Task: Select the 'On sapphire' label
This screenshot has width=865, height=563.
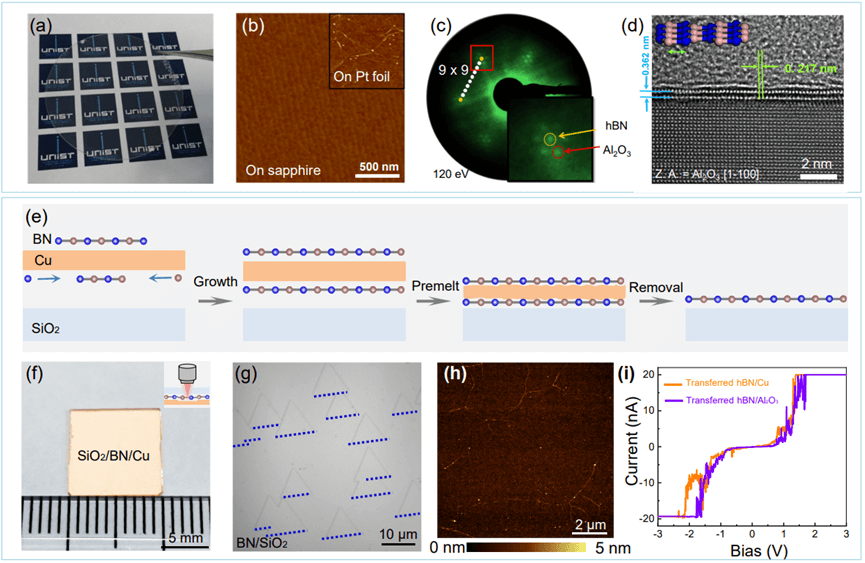Action: click(286, 170)
